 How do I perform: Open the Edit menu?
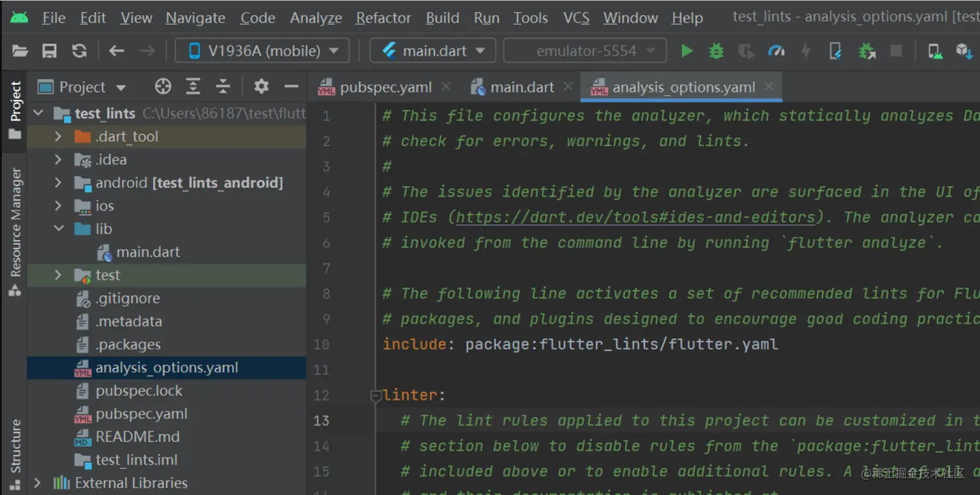point(93,18)
